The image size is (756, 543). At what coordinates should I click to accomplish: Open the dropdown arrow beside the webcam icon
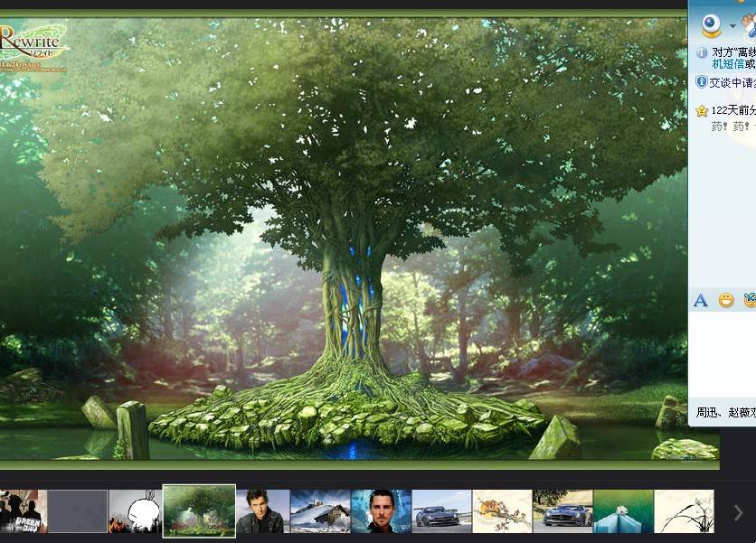(732, 26)
